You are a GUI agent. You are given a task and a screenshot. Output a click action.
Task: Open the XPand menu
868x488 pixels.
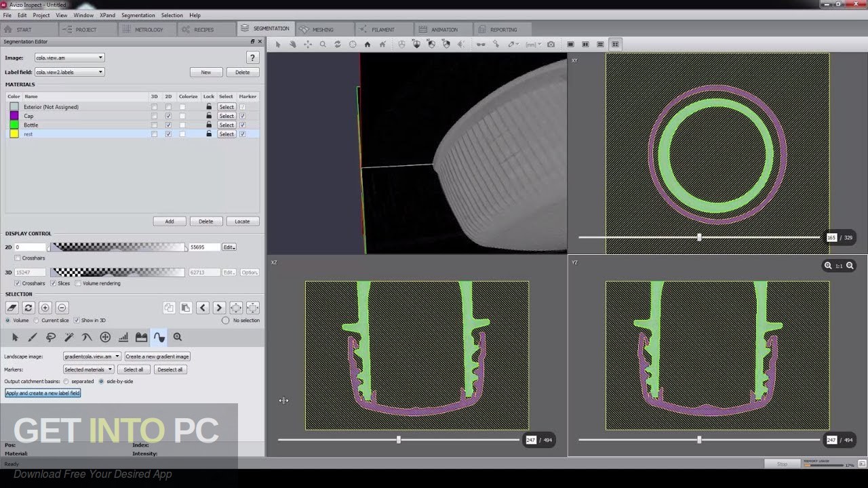tap(107, 15)
